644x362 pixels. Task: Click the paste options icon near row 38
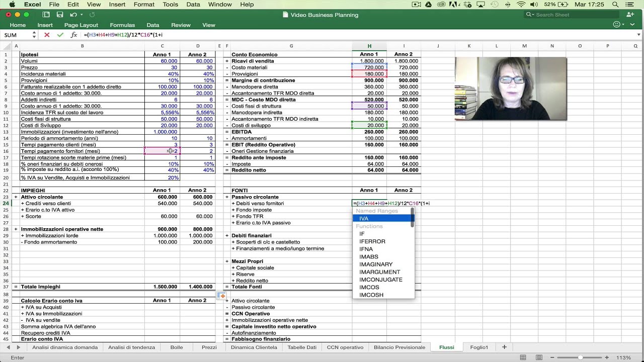click(221, 296)
